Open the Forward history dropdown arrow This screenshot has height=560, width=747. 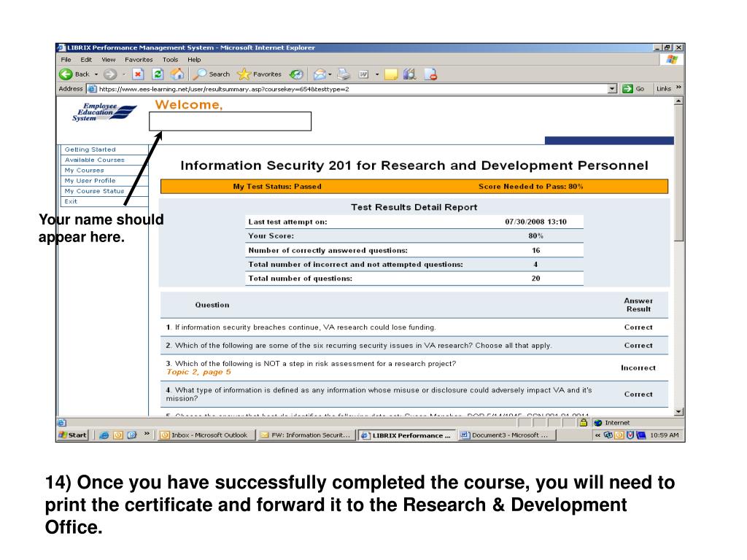pos(124,74)
